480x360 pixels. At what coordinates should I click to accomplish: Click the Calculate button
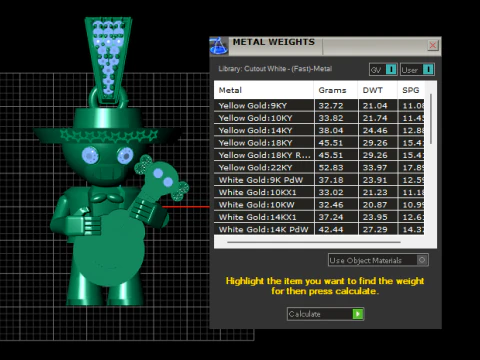coord(325,314)
